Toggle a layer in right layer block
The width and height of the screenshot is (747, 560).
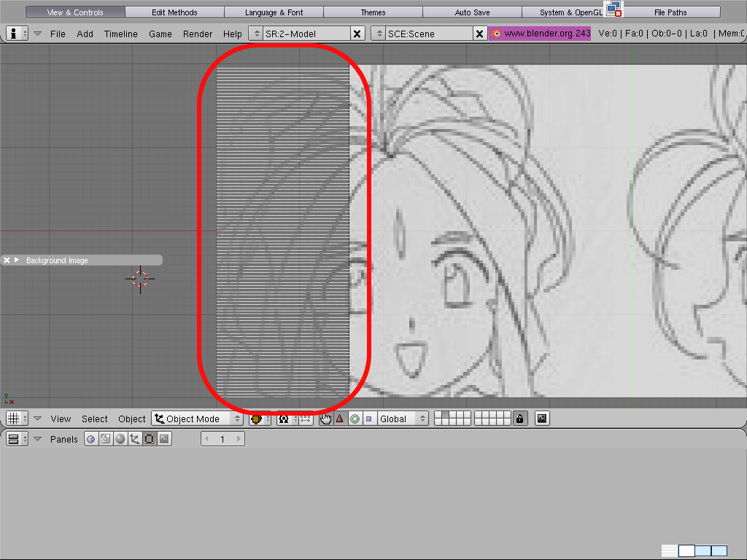(x=492, y=419)
